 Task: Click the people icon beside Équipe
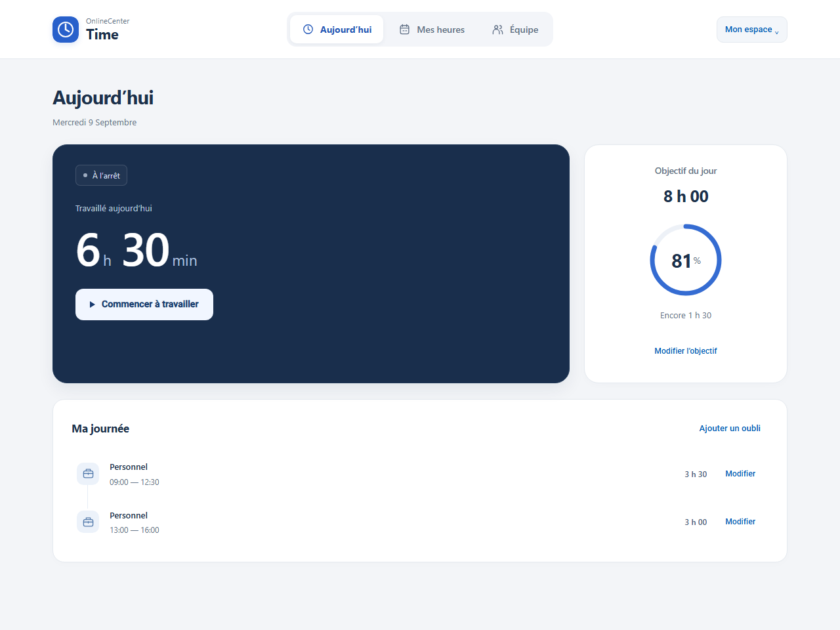point(498,30)
